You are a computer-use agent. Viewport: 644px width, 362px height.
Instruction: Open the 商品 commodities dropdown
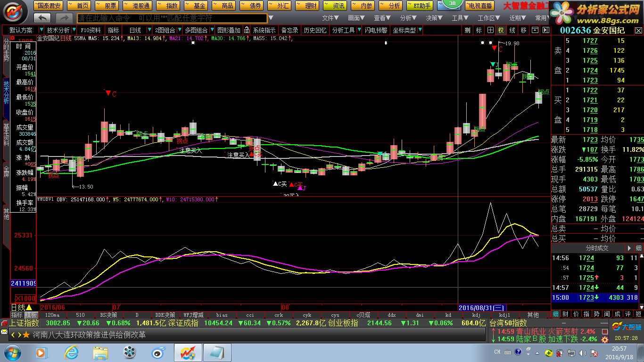[x=223, y=6]
